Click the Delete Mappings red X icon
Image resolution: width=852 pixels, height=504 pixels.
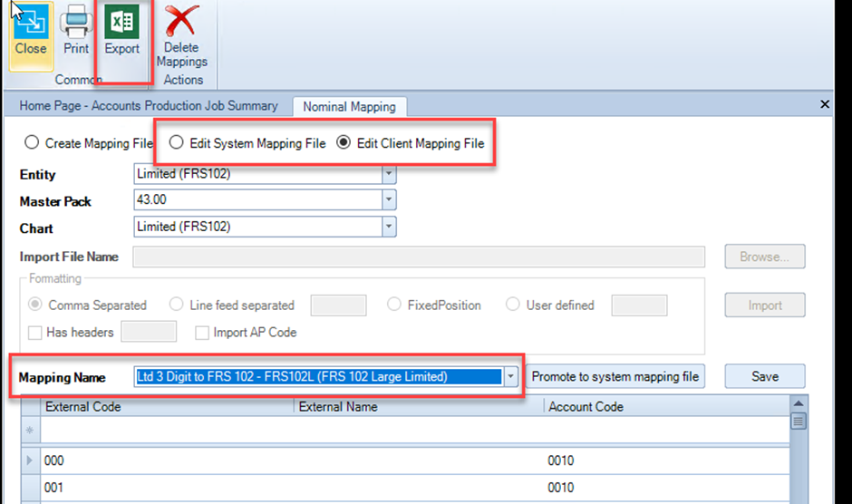pyautogui.click(x=181, y=21)
